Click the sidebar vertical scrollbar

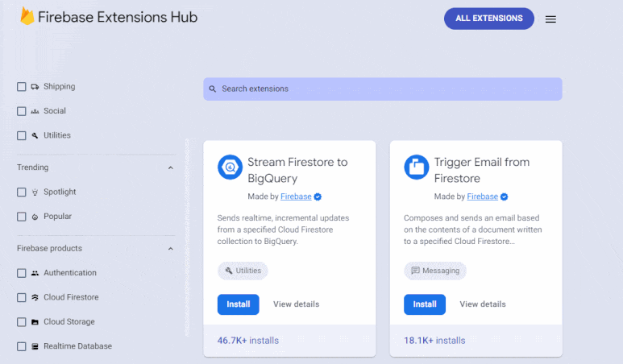pyautogui.click(x=187, y=238)
